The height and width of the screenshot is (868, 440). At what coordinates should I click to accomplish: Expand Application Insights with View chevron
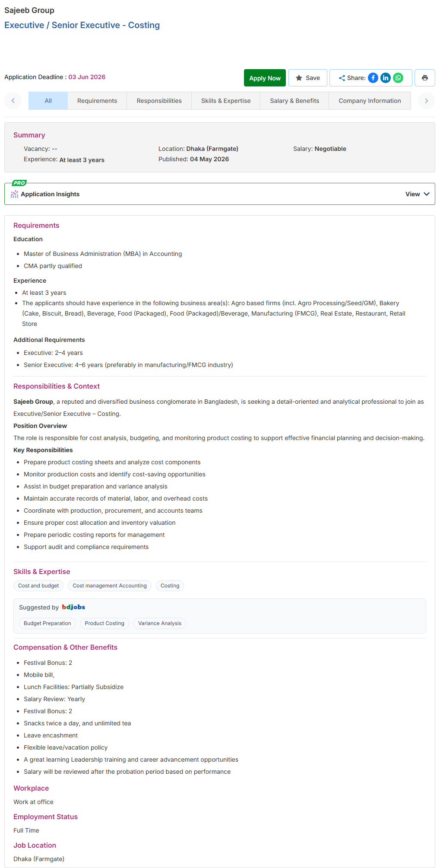(417, 194)
